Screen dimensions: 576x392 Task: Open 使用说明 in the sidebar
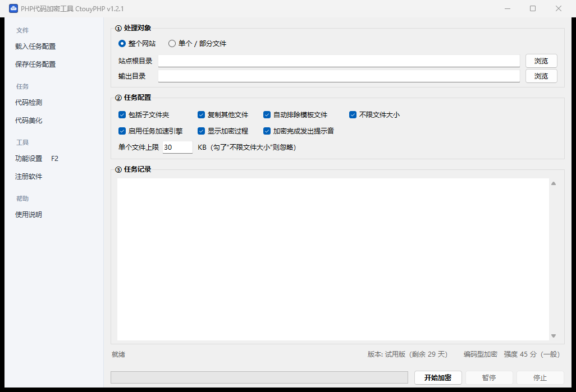[x=29, y=215]
